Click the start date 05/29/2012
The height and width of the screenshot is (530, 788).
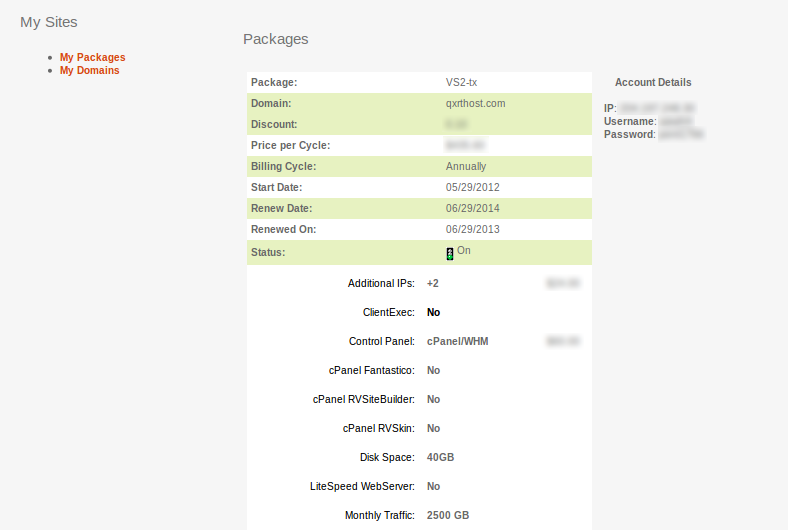[472, 187]
